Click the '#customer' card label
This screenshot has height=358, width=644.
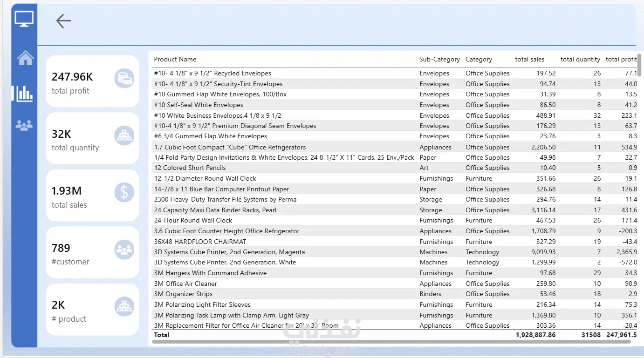(70, 262)
